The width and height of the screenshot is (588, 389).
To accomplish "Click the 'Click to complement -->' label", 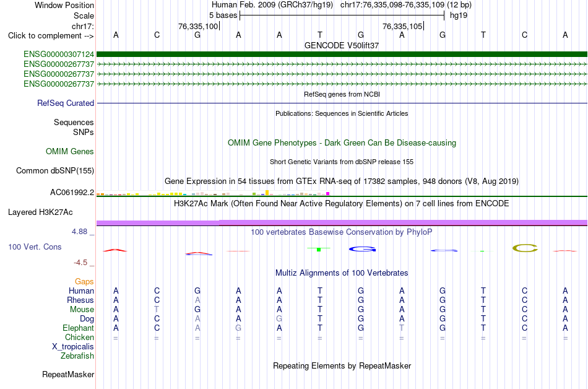I will pos(51,36).
